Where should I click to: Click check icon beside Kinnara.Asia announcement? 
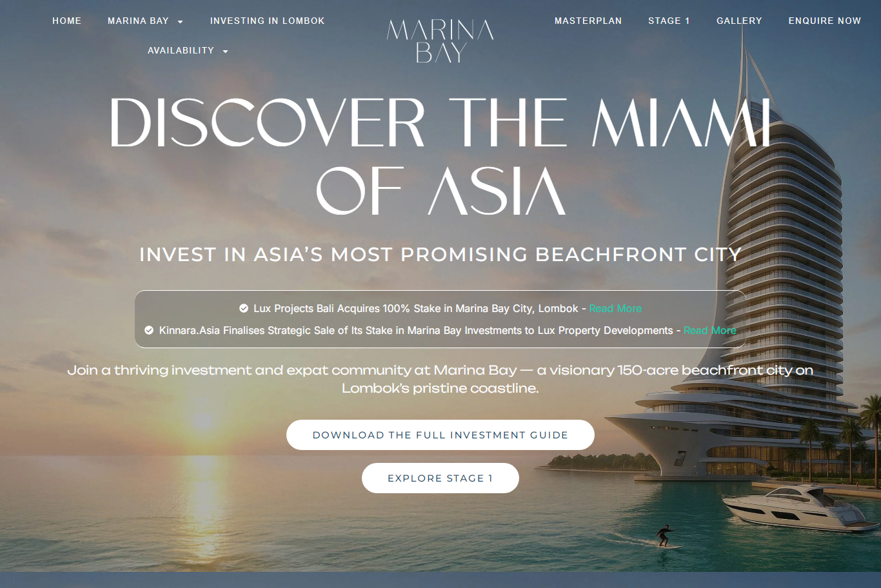149,330
